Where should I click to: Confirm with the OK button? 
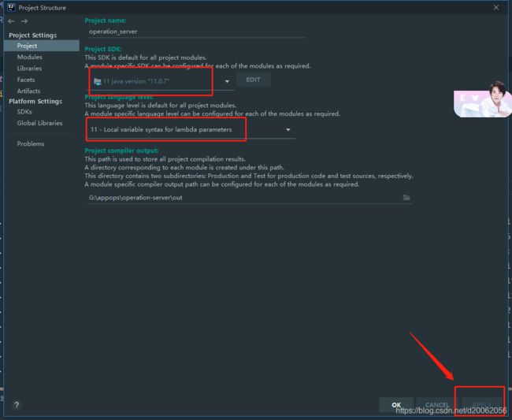tap(396, 405)
